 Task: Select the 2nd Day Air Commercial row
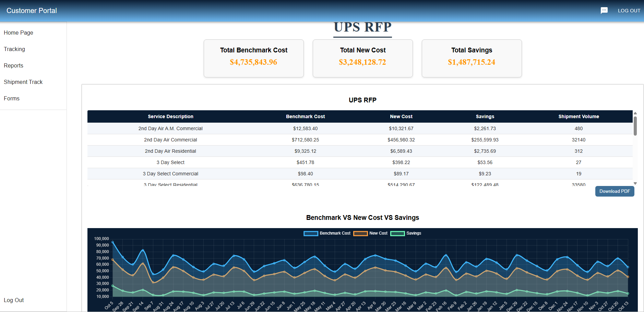[170, 140]
